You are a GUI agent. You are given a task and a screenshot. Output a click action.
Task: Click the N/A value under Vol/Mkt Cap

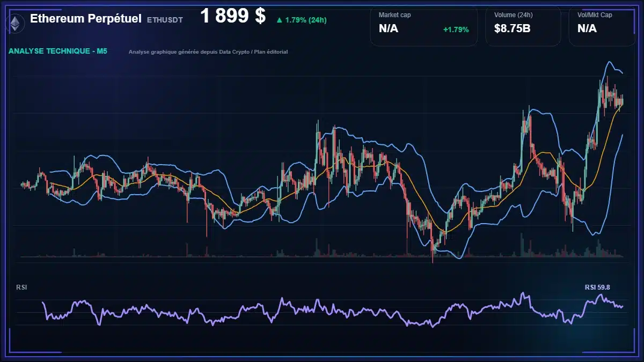pyautogui.click(x=587, y=28)
